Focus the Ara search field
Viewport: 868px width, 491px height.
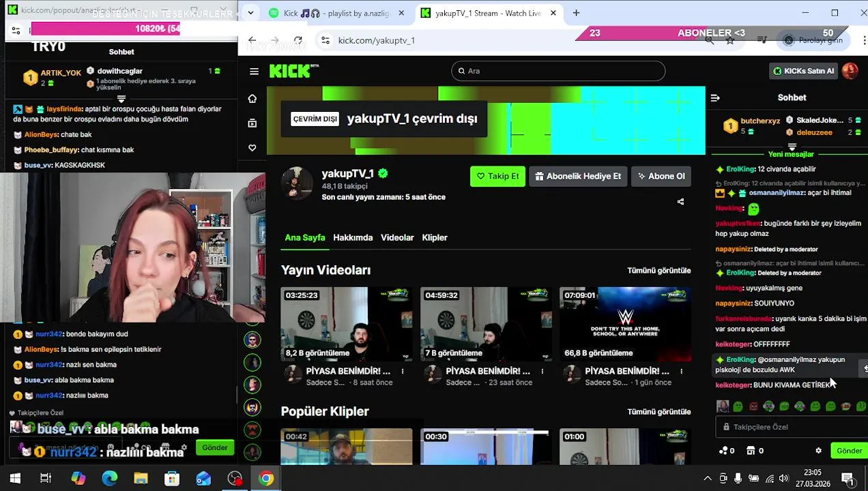click(x=558, y=71)
